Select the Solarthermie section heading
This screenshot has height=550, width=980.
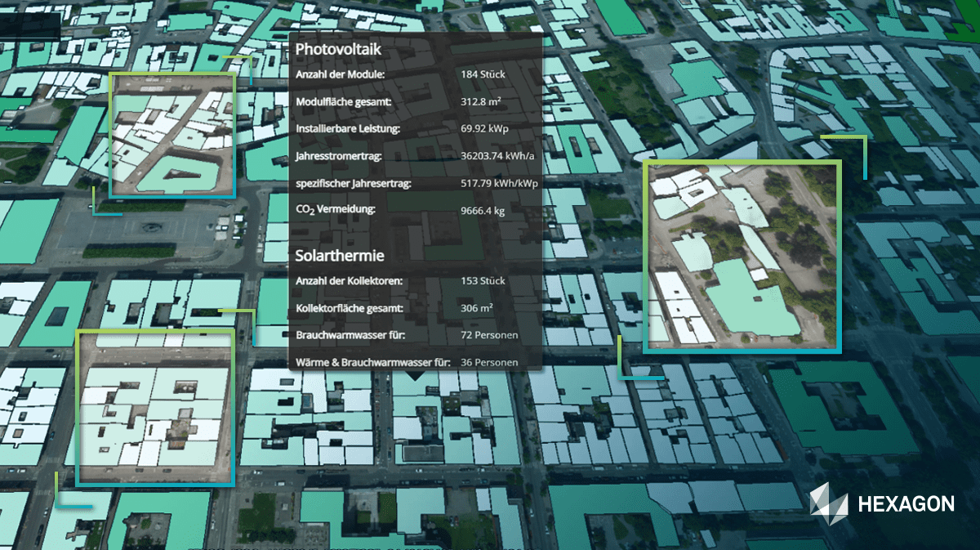click(x=340, y=255)
